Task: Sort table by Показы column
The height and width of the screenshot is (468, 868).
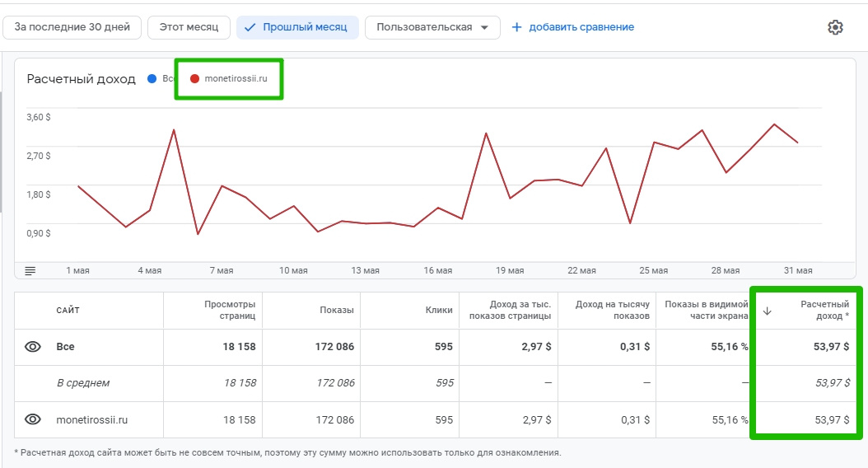Action: tap(337, 310)
